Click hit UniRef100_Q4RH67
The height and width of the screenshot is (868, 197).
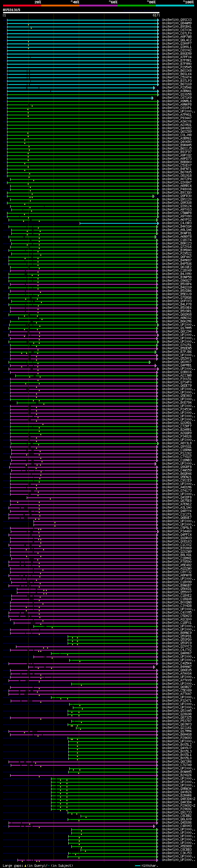click(x=177, y=653)
